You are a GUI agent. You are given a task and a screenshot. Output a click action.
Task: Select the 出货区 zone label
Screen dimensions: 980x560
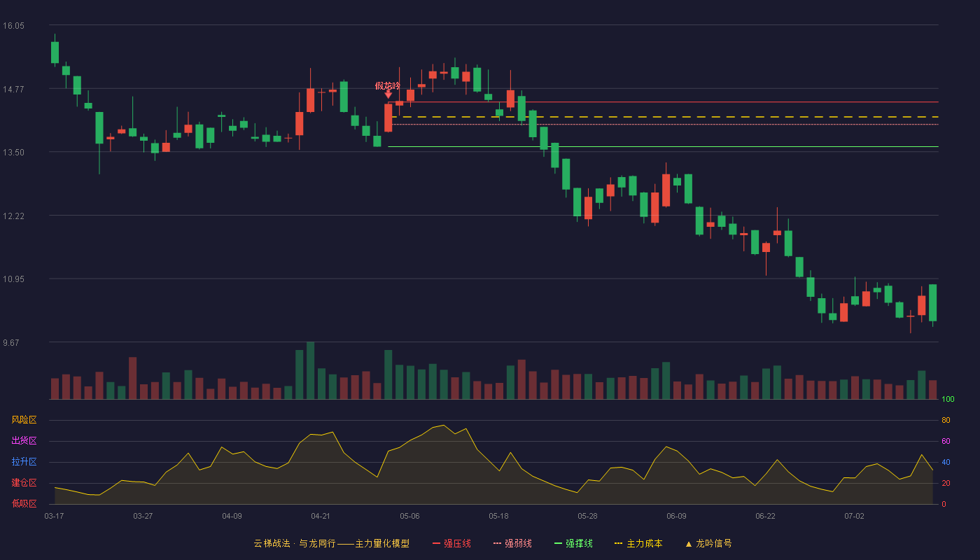pyautogui.click(x=24, y=441)
